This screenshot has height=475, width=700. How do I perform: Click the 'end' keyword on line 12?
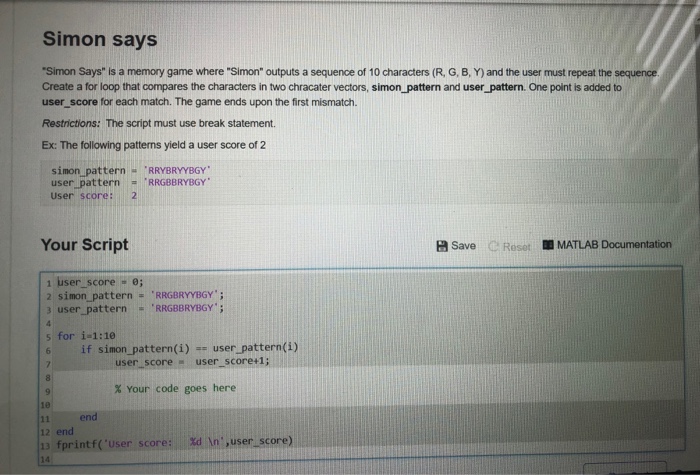click(x=65, y=432)
